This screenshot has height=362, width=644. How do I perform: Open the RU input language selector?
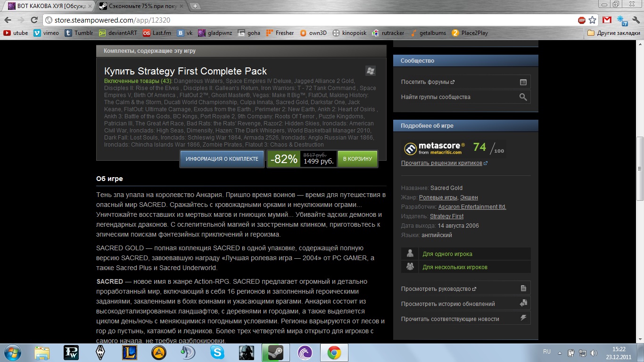(547, 352)
